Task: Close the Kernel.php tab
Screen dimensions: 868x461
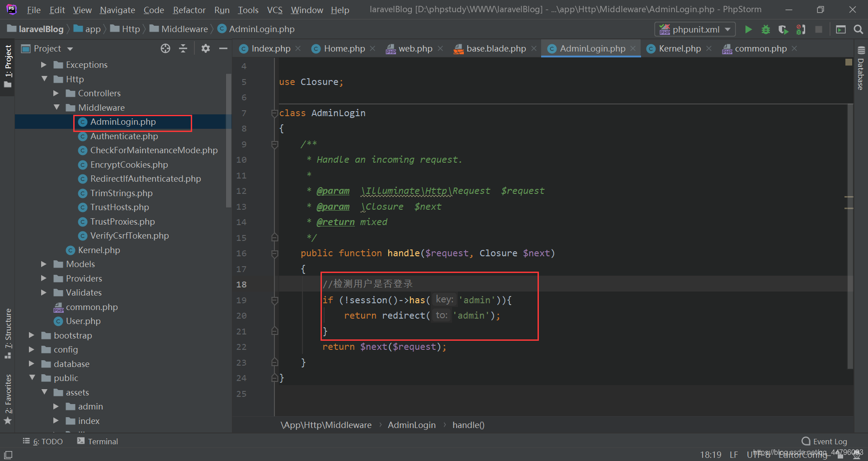Action: click(x=709, y=48)
